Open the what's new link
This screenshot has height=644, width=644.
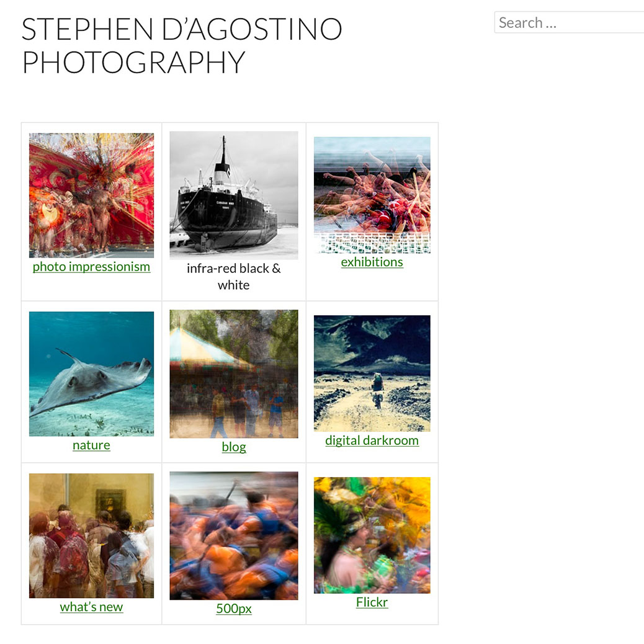click(91, 607)
